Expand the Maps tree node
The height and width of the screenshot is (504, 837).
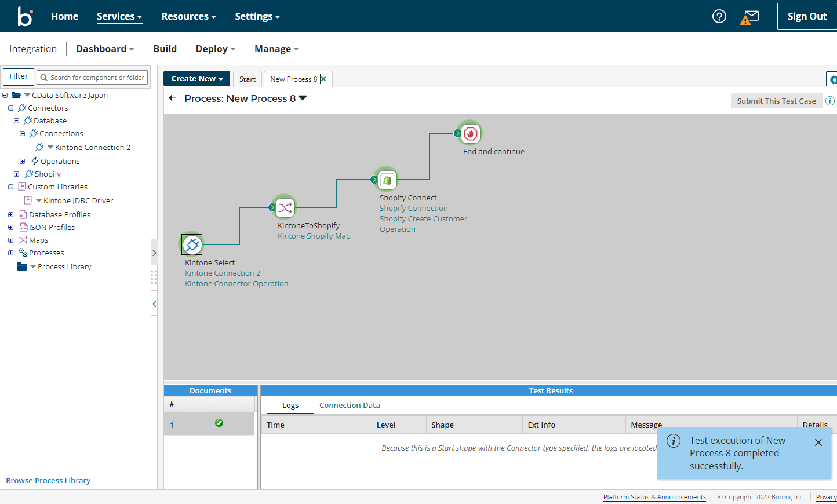(10, 240)
